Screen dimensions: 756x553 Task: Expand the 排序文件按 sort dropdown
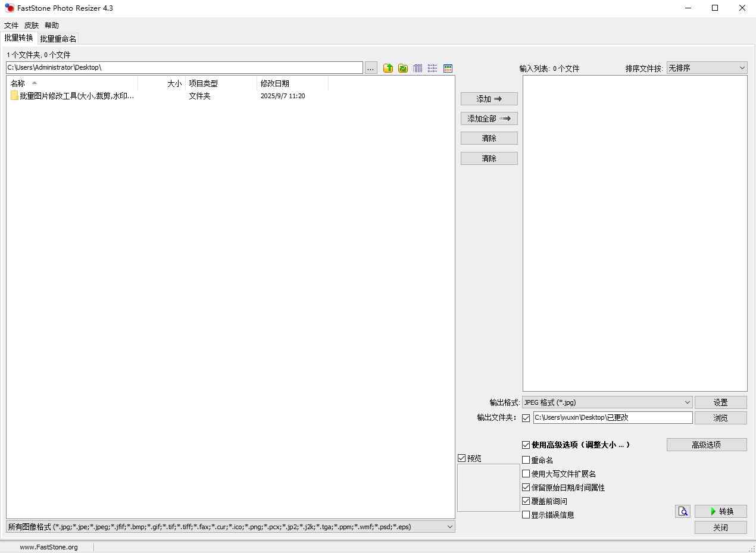[x=707, y=68]
